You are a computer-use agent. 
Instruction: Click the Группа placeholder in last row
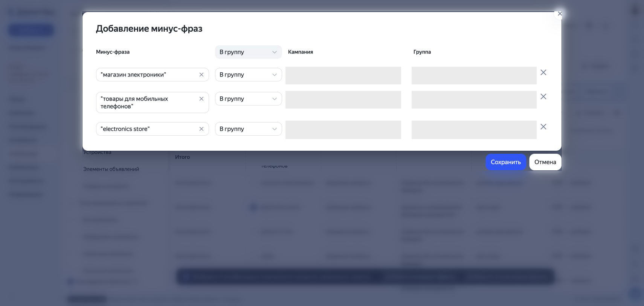tap(474, 130)
